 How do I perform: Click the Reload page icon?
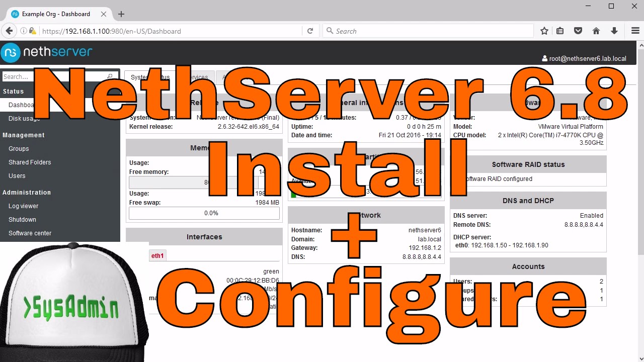tap(310, 31)
